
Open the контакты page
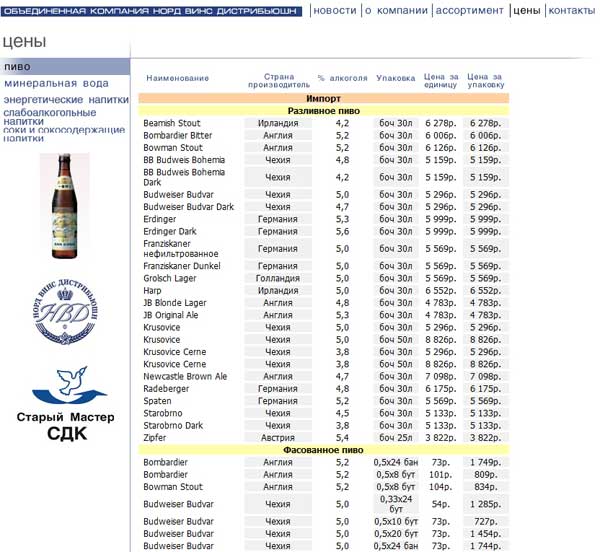tap(572, 11)
